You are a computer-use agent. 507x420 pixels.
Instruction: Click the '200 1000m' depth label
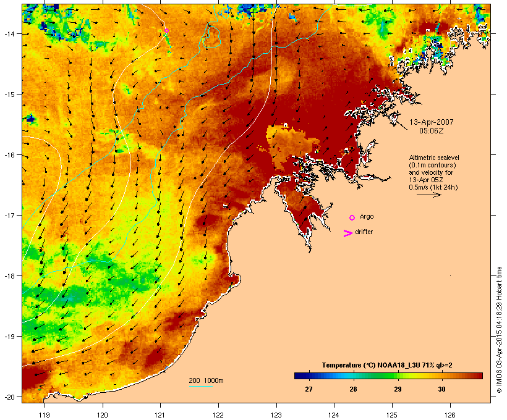point(206,380)
